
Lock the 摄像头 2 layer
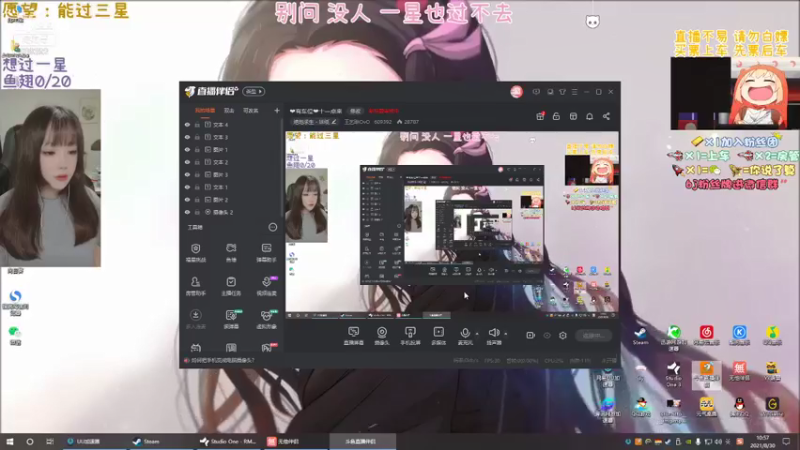(x=197, y=212)
